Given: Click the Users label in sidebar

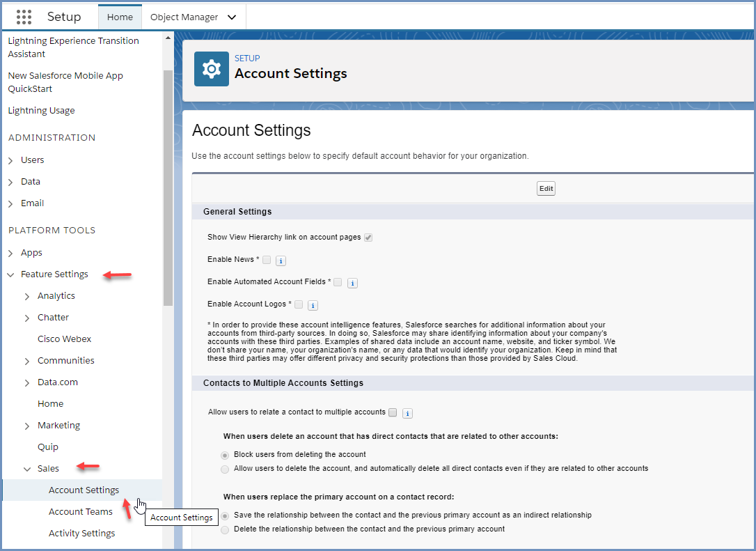Looking at the screenshot, I should coord(32,160).
